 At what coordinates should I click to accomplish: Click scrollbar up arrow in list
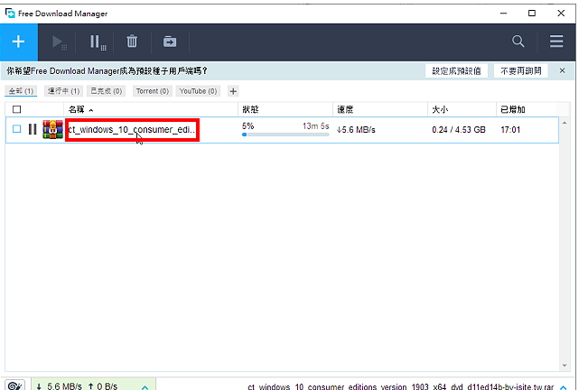coord(565,123)
